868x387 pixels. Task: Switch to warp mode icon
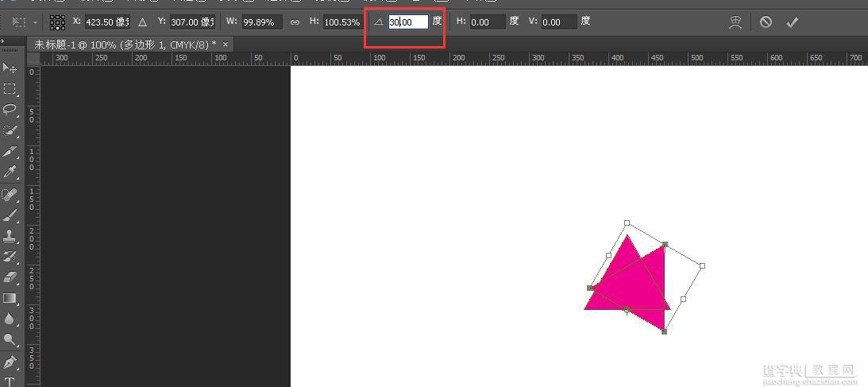click(x=735, y=22)
